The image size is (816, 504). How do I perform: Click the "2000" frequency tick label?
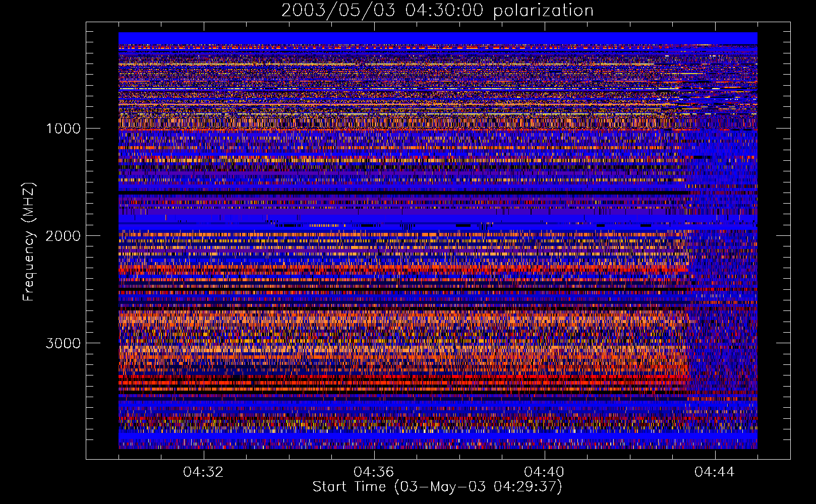pyautogui.click(x=63, y=236)
